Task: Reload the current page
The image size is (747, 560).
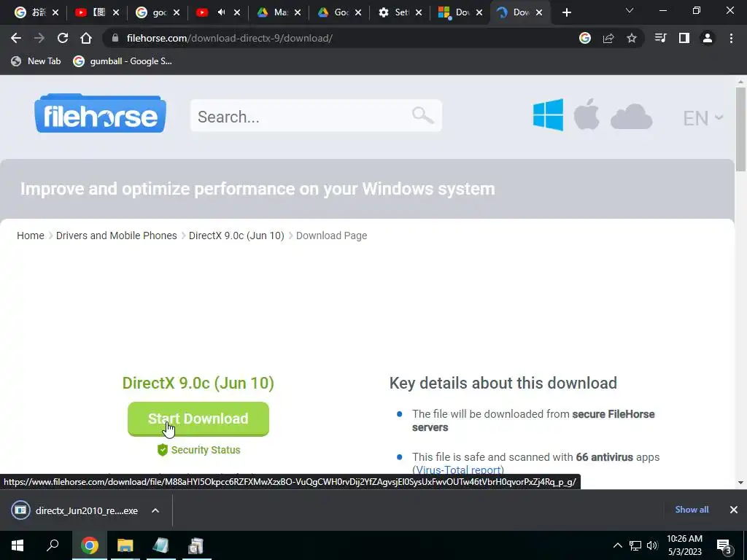Action: (x=63, y=38)
